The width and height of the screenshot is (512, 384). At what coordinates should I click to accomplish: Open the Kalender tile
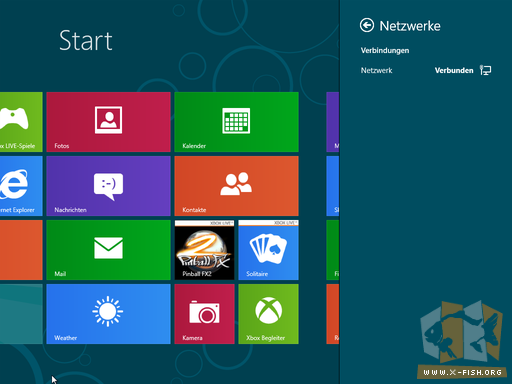point(236,122)
